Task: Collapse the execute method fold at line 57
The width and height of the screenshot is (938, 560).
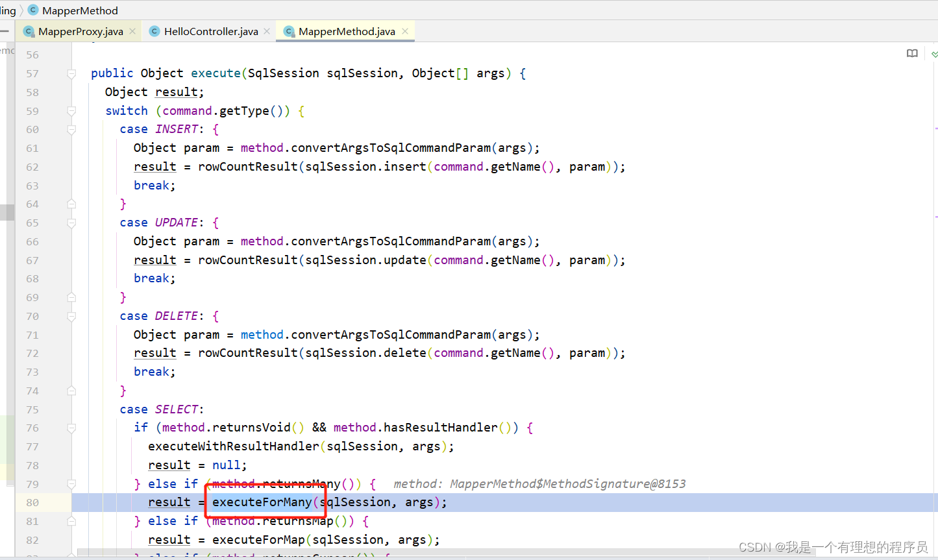Action: pyautogui.click(x=71, y=74)
